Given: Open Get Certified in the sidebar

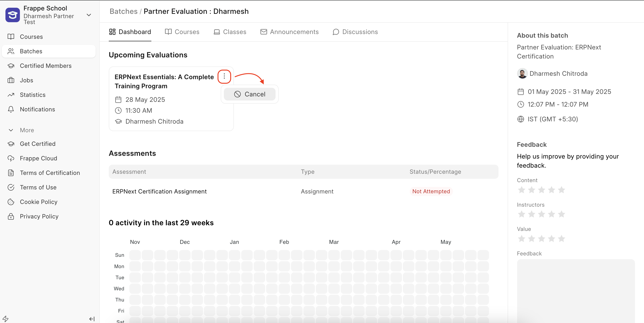Looking at the screenshot, I should pyautogui.click(x=49, y=144).
